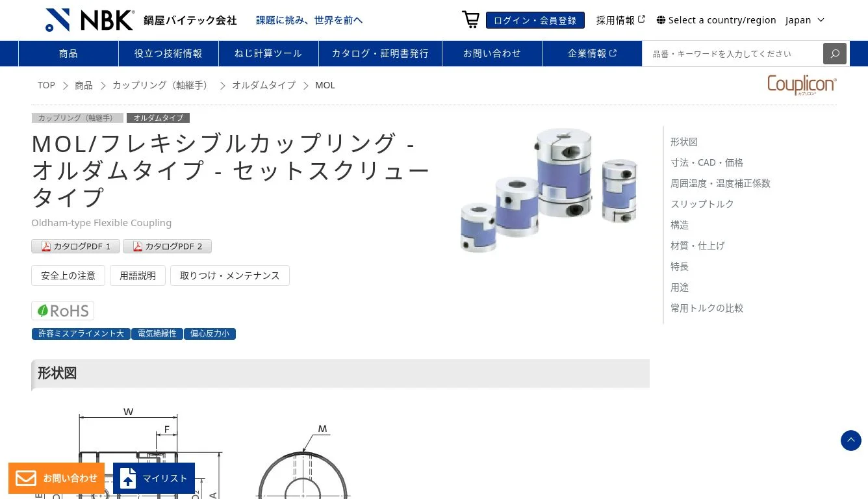Viewport: 868px width, 499px height.
Task: Go to オルダムタイプ breadcrumb
Action: [264, 85]
